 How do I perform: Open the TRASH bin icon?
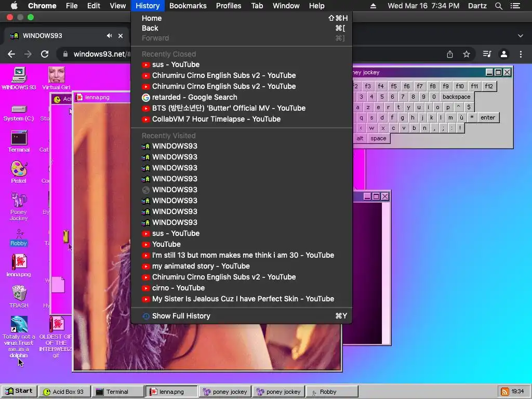19,297
